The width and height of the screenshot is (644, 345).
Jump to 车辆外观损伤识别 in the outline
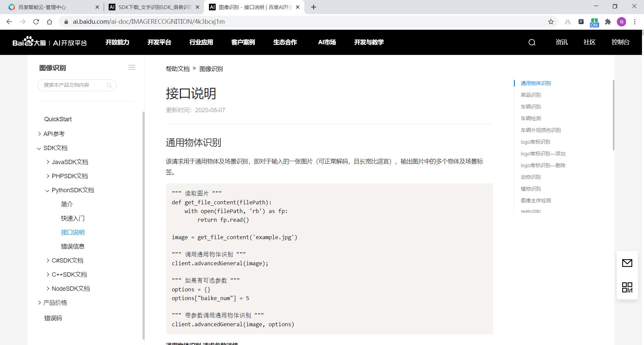click(541, 130)
